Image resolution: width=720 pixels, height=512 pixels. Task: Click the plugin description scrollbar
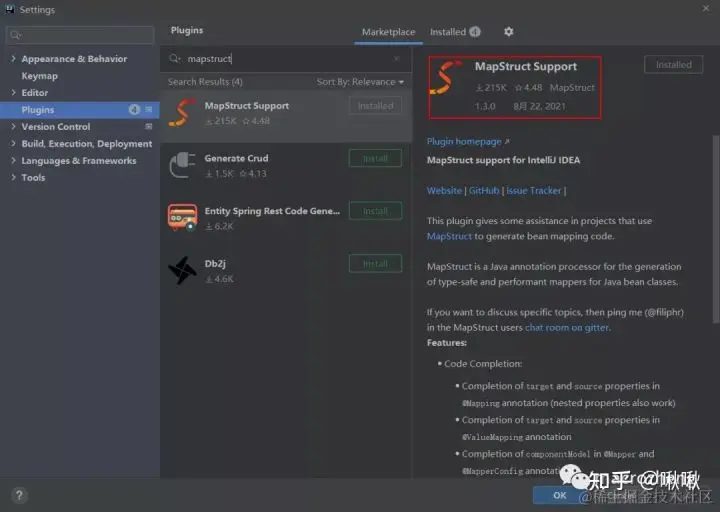point(716,229)
